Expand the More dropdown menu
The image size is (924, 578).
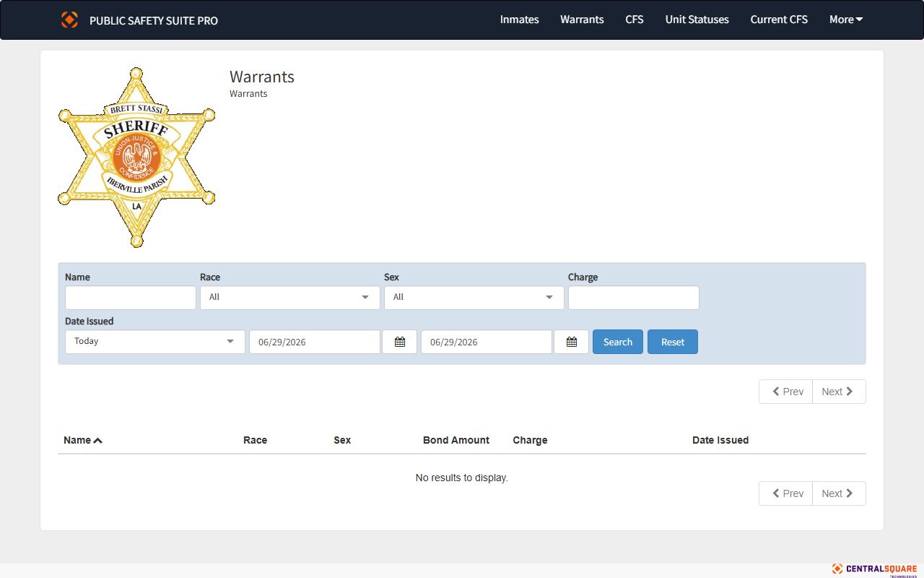846,20
